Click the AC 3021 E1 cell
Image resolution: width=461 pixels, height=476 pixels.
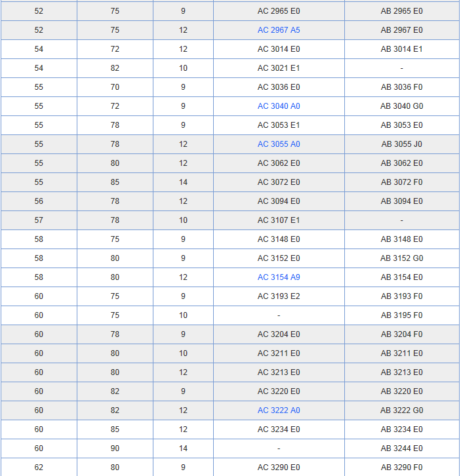coord(279,68)
